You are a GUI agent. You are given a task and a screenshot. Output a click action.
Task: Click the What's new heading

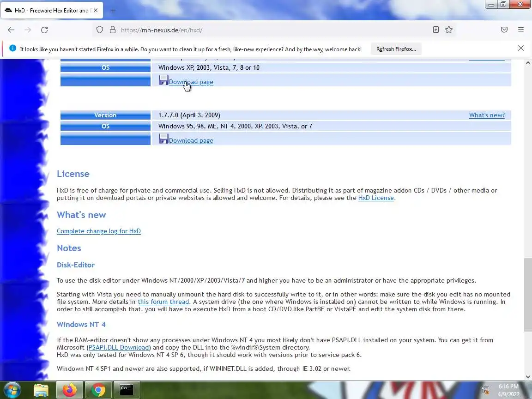[x=81, y=215]
